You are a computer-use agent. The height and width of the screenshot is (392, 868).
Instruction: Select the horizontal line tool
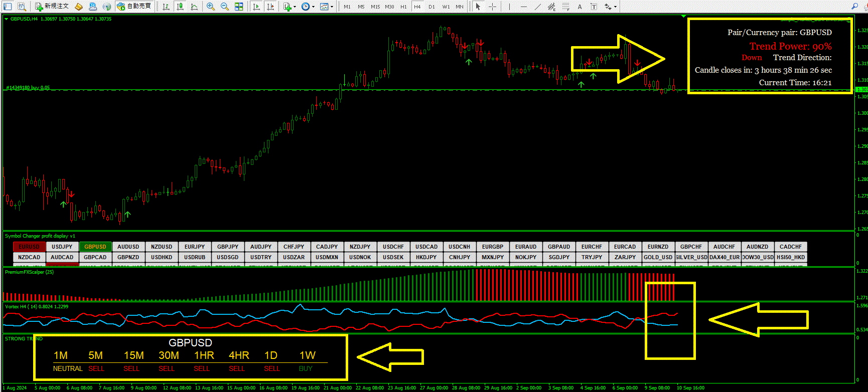pos(523,7)
